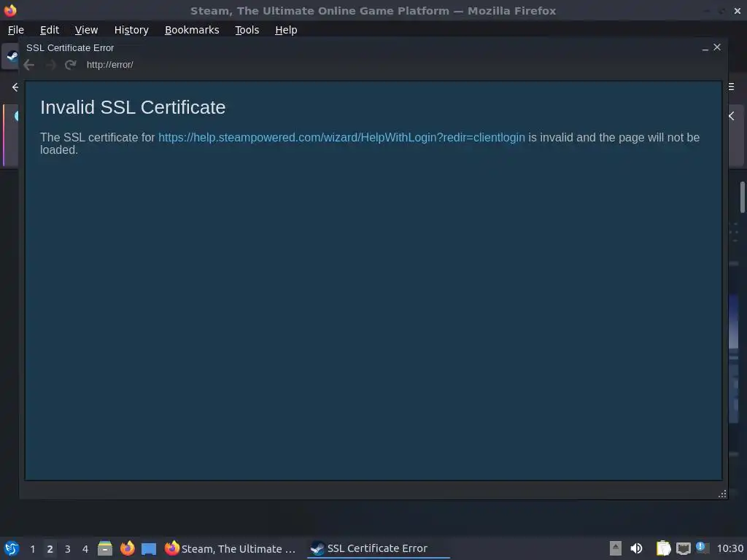Click the Firefox sidebar collapse chevron

pos(732,116)
